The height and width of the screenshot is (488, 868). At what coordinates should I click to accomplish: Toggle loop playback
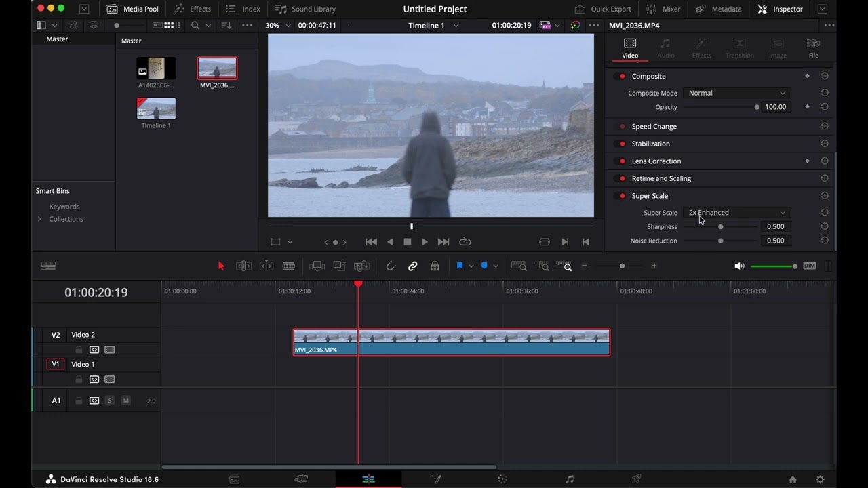click(x=465, y=242)
